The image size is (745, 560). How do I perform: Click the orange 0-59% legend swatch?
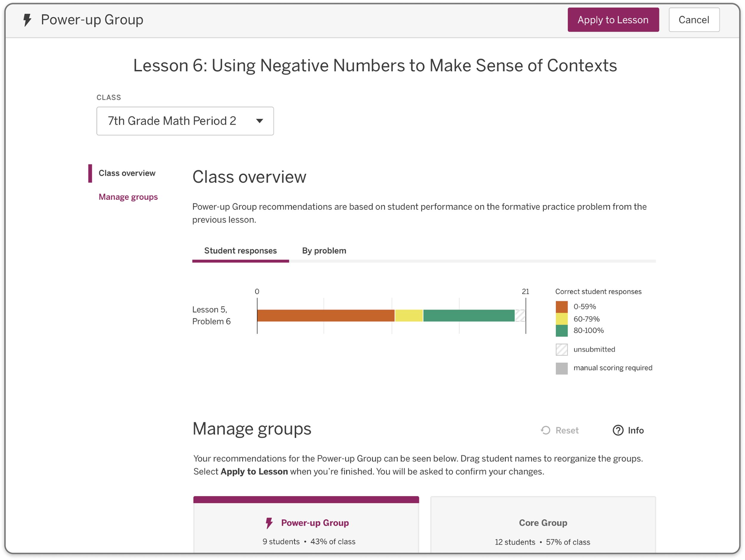[x=561, y=307]
